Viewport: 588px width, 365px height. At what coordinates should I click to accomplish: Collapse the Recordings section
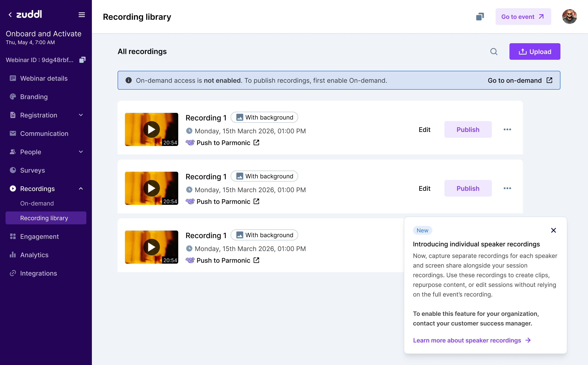coord(81,188)
